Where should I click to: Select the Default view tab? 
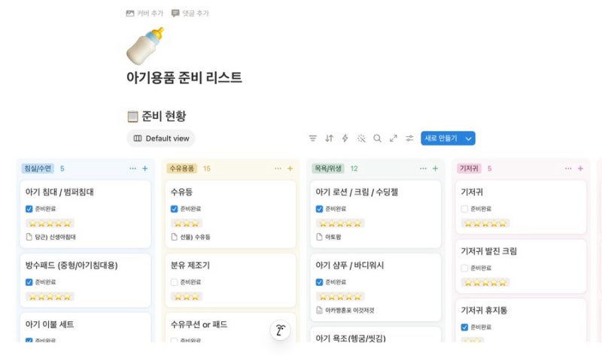[161, 138]
